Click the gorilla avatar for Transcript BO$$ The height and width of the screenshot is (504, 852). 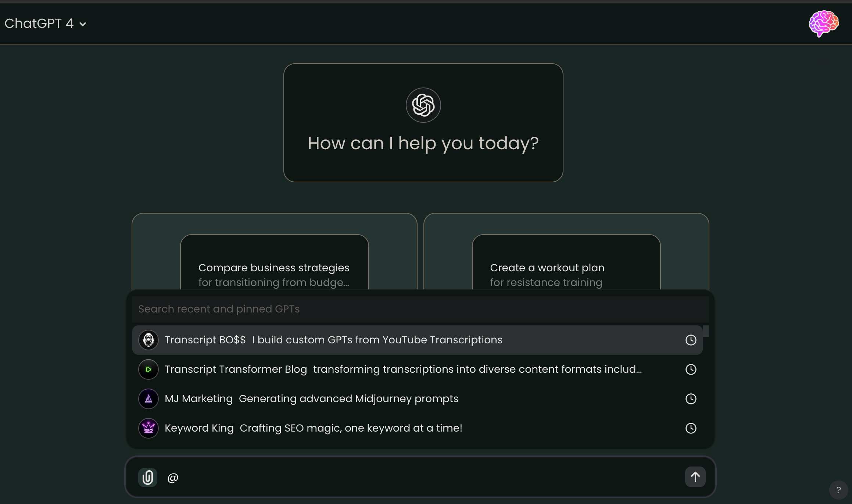148,340
